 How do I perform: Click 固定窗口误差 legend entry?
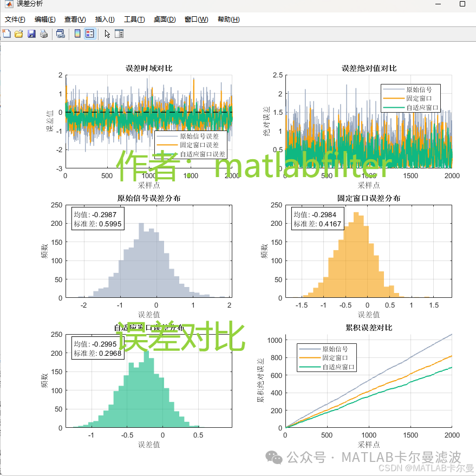pos(199,145)
